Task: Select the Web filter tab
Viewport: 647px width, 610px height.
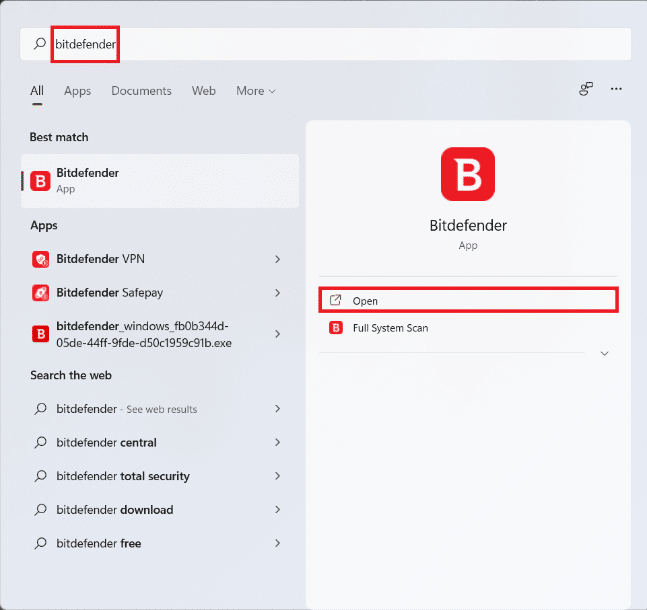Action: (x=204, y=91)
